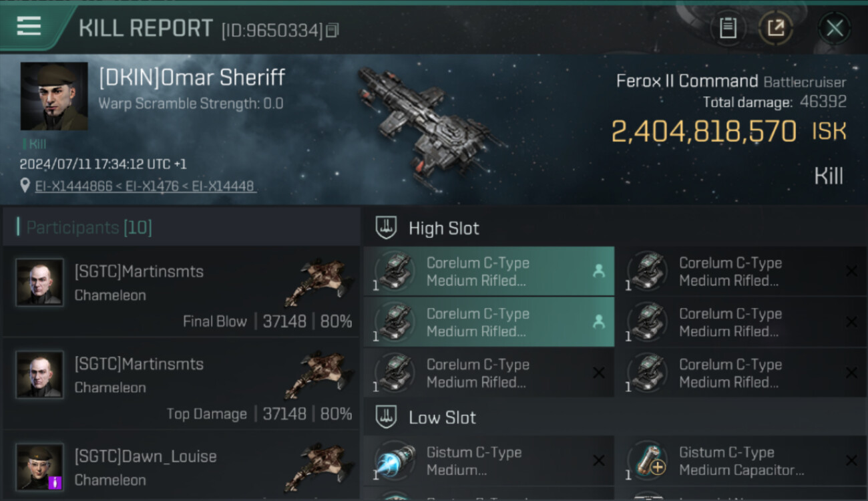This screenshot has height=501, width=868.
Task: Click the person icon on the first highlighted Corelum module
Action: coord(598,271)
